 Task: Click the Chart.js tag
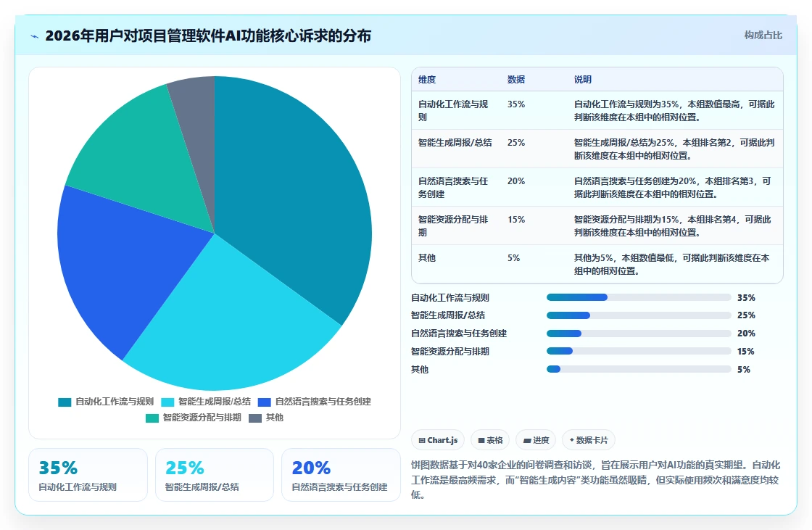pyautogui.click(x=438, y=440)
